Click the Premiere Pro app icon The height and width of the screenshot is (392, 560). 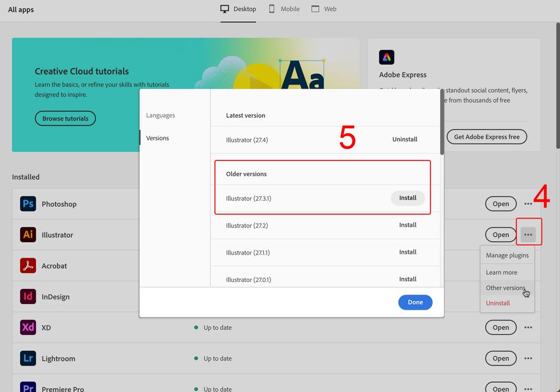point(28,387)
